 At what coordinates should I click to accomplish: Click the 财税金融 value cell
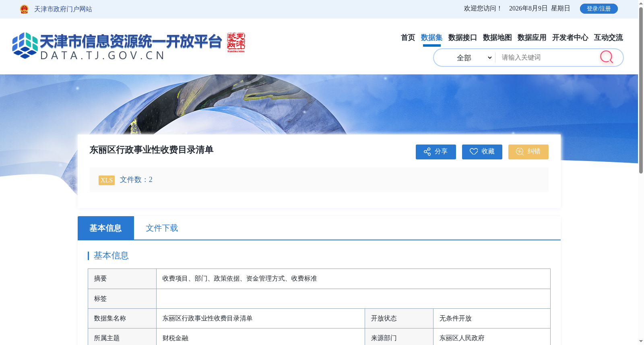coord(260,337)
